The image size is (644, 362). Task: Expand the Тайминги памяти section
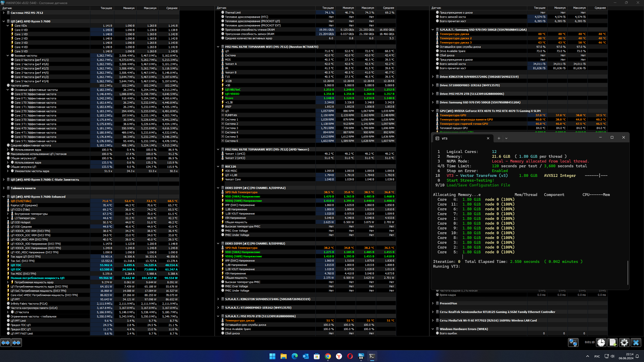click(x=4, y=188)
